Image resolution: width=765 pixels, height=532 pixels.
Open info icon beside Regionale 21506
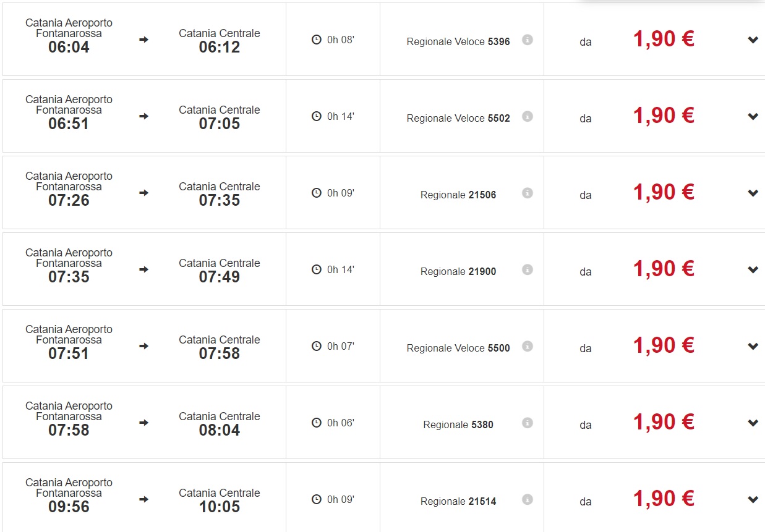coord(527,193)
